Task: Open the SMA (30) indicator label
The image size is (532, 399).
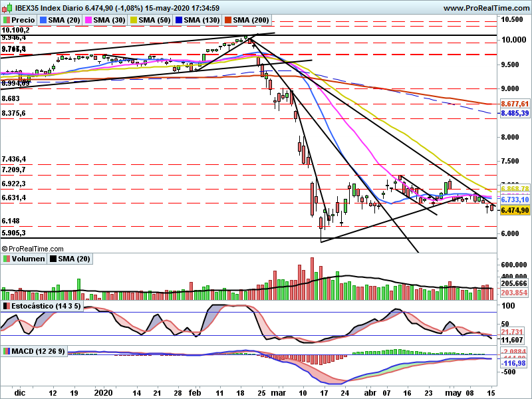Action: (x=109, y=21)
